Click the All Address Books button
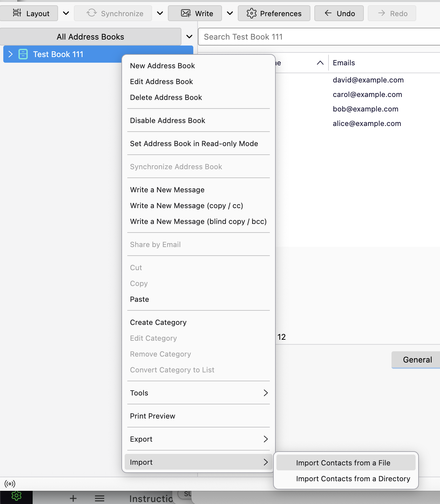440x504 pixels. [90, 37]
